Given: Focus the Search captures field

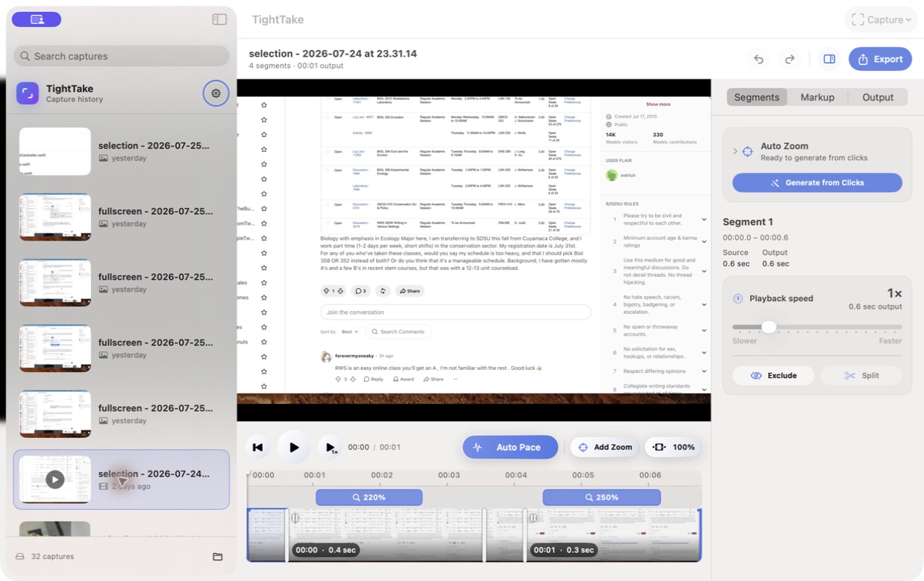Looking at the screenshot, I should [121, 56].
